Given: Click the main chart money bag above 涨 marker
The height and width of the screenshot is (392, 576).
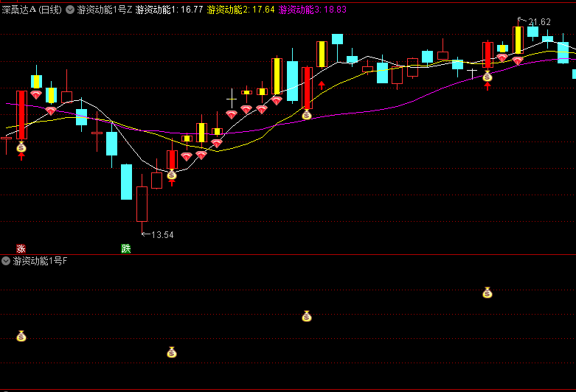Looking at the screenshot, I should (21, 147).
